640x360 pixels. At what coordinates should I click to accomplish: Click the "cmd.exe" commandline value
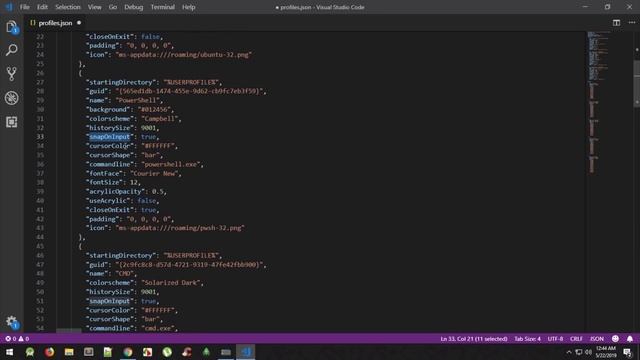pyautogui.click(x=158, y=328)
